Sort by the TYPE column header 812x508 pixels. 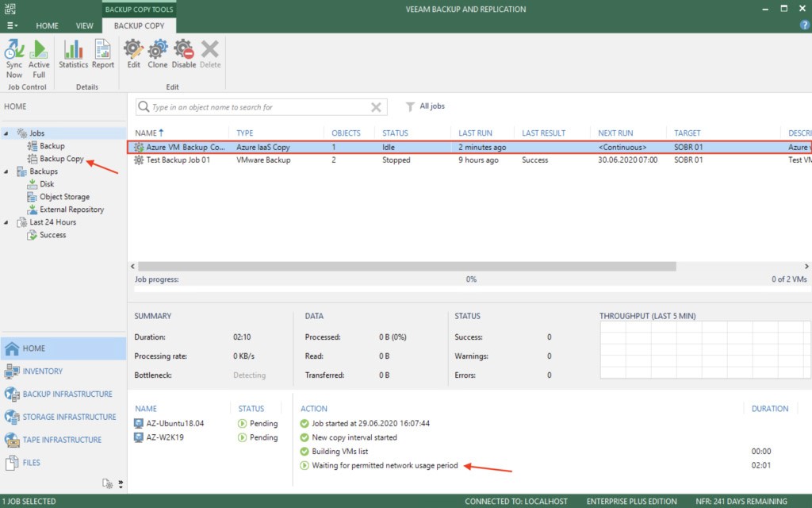pyautogui.click(x=245, y=133)
